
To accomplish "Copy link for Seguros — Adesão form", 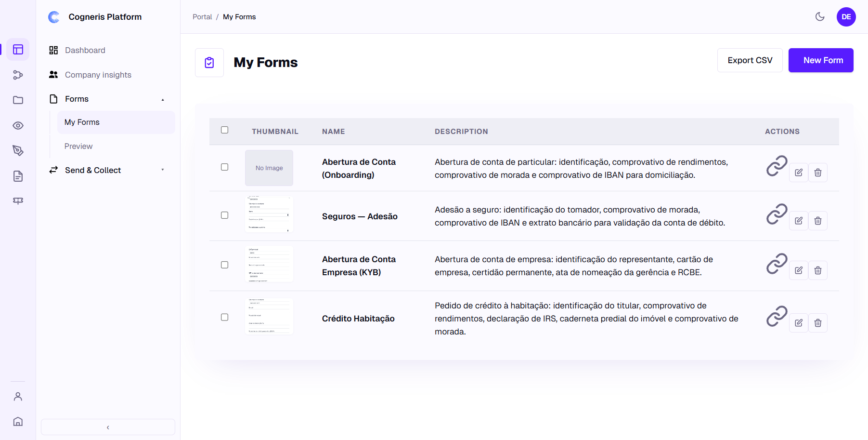I will tap(777, 214).
